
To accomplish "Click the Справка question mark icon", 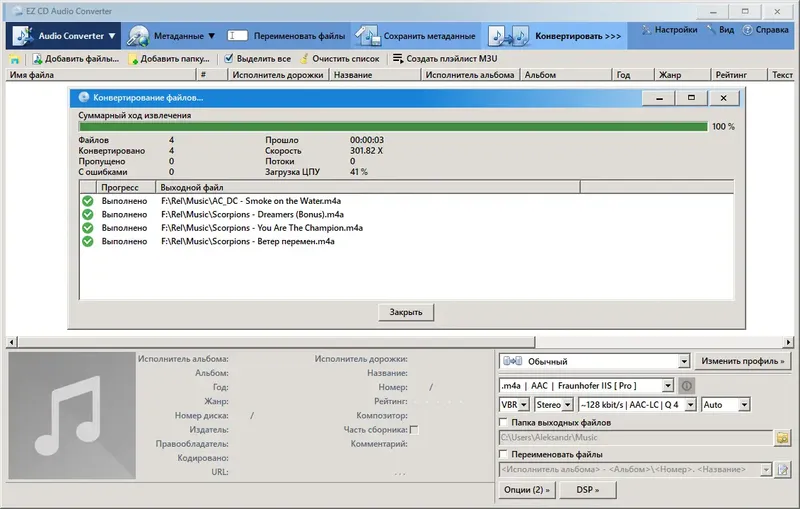I will click(x=747, y=30).
